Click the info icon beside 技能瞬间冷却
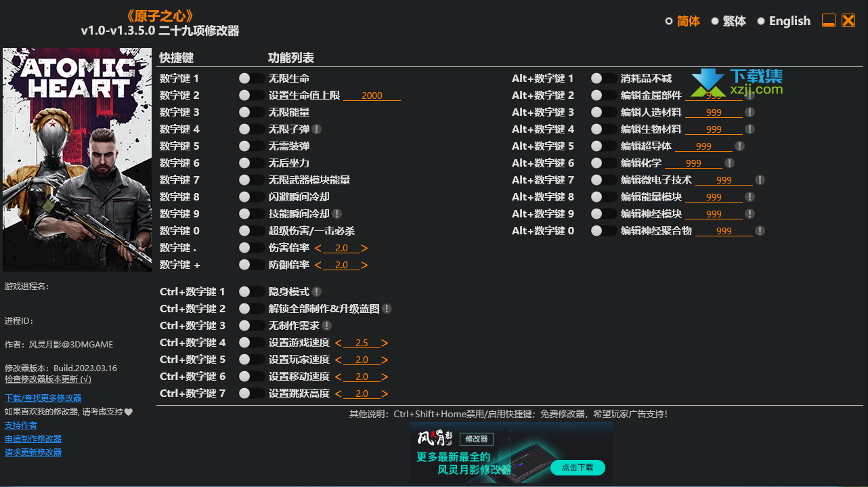 (337, 213)
